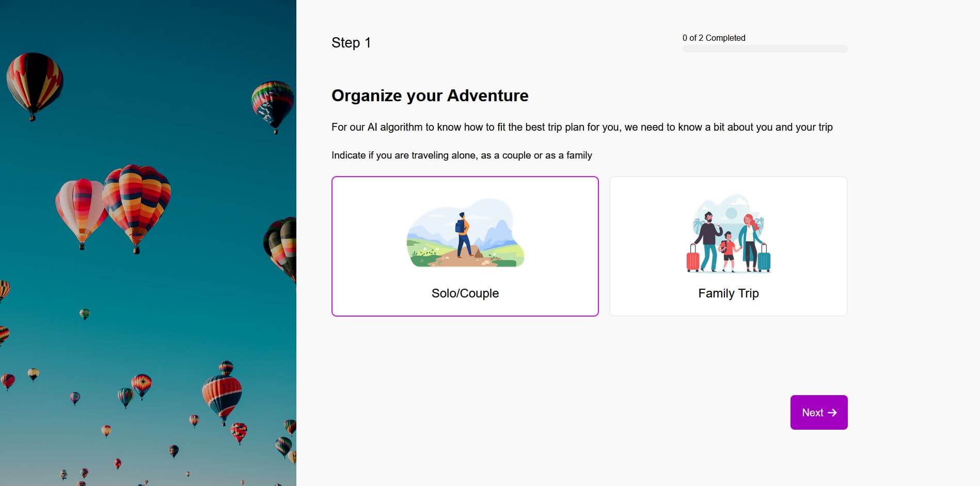Image resolution: width=980 pixels, height=486 pixels.
Task: Click the hiker illustration in Solo/Couple card
Action: coord(462,234)
